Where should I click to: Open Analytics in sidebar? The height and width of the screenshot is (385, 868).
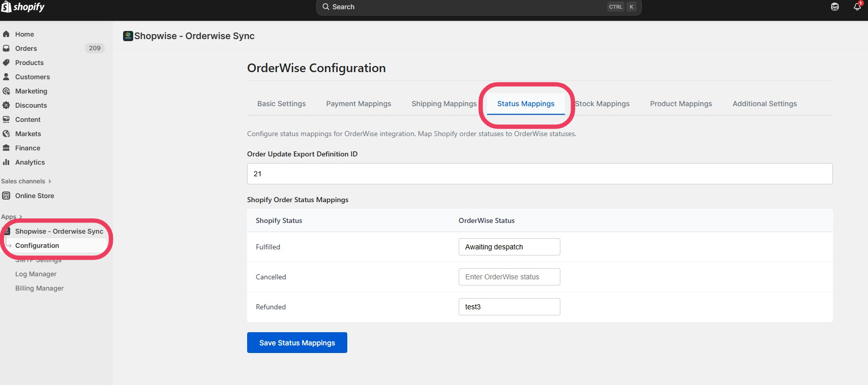(30, 162)
